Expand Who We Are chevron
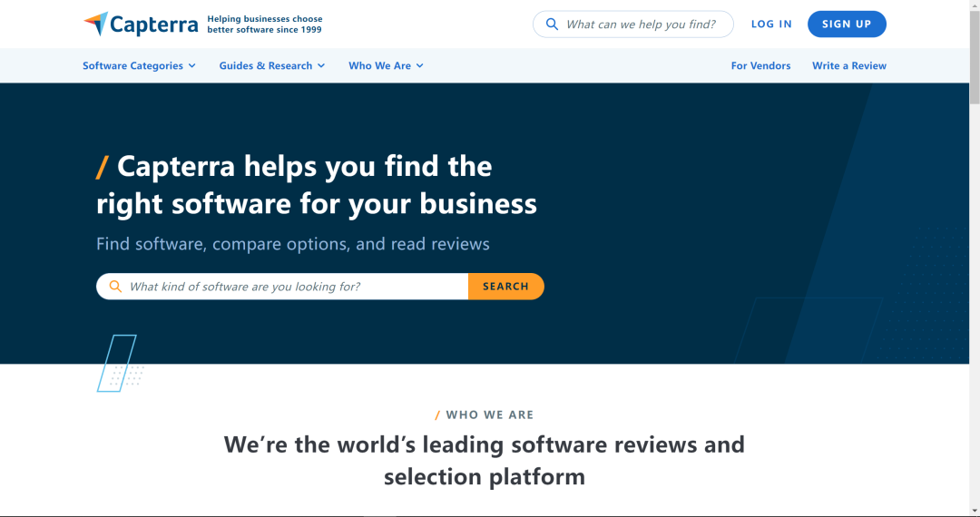This screenshot has width=980, height=517. coord(420,65)
